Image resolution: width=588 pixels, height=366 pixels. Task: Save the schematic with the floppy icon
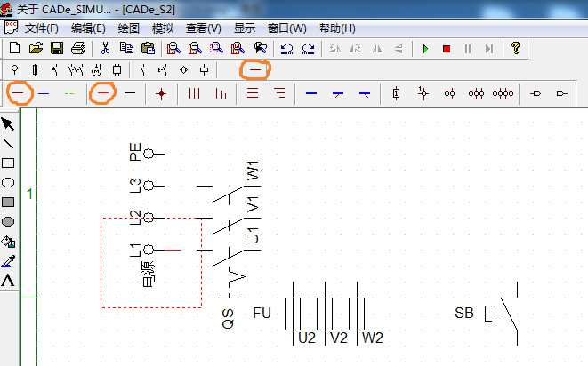click(x=57, y=48)
